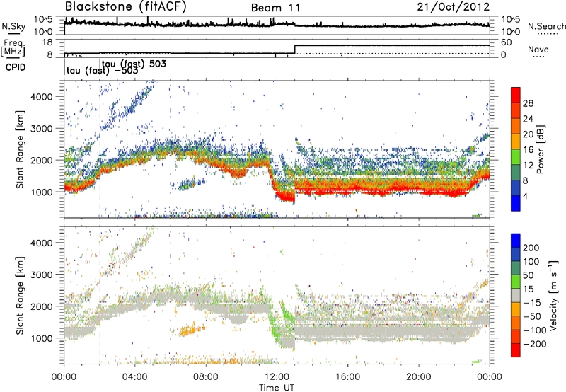The image size is (566, 392).
Task: Click the 'Time UT' axis label
Action: 277,388
